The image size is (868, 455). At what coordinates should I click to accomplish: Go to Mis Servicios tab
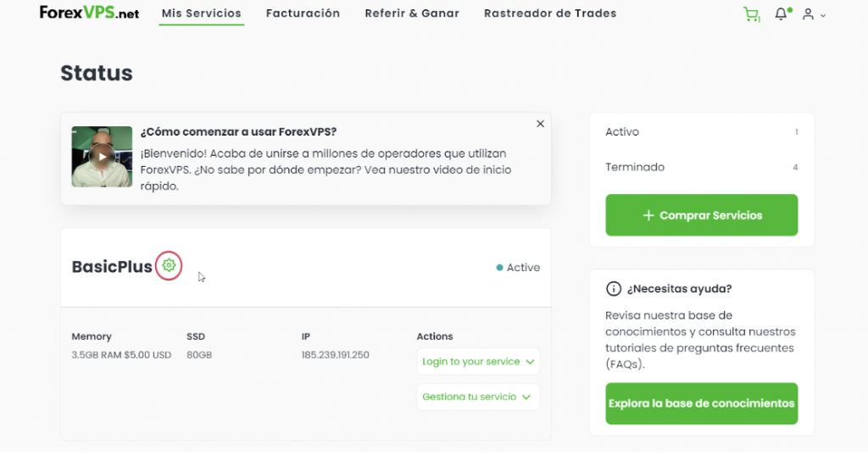(202, 14)
